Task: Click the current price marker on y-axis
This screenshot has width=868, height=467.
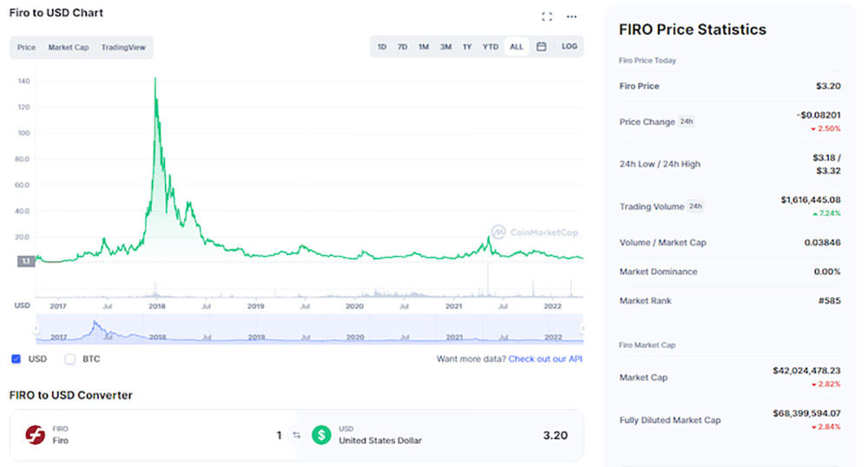Action: (26, 261)
